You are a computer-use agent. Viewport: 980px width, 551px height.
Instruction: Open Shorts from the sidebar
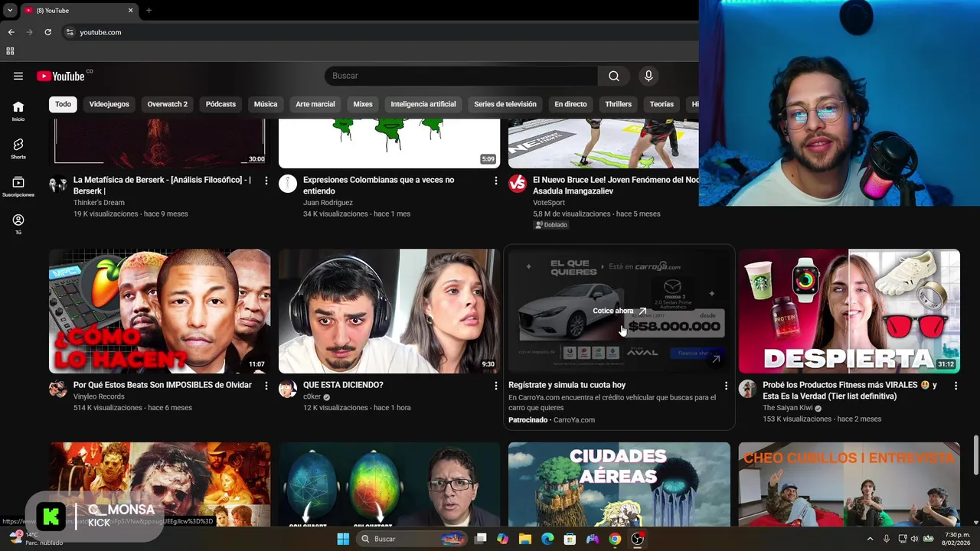pos(18,148)
